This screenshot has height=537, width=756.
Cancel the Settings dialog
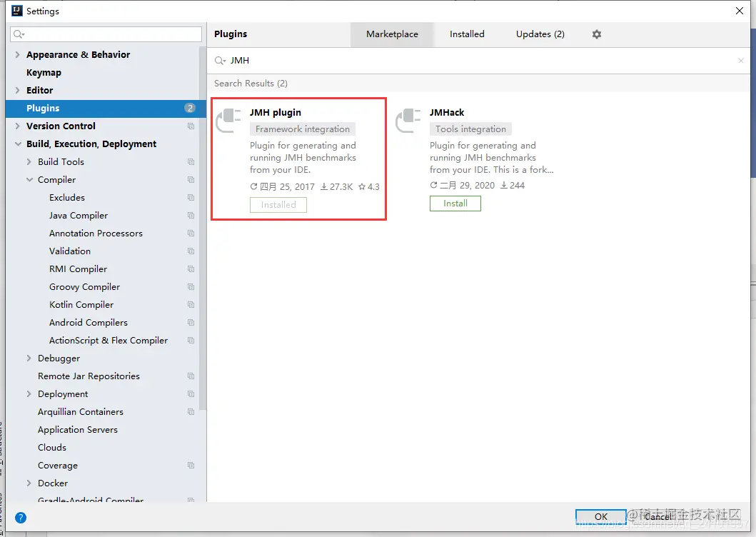pyautogui.click(x=657, y=516)
